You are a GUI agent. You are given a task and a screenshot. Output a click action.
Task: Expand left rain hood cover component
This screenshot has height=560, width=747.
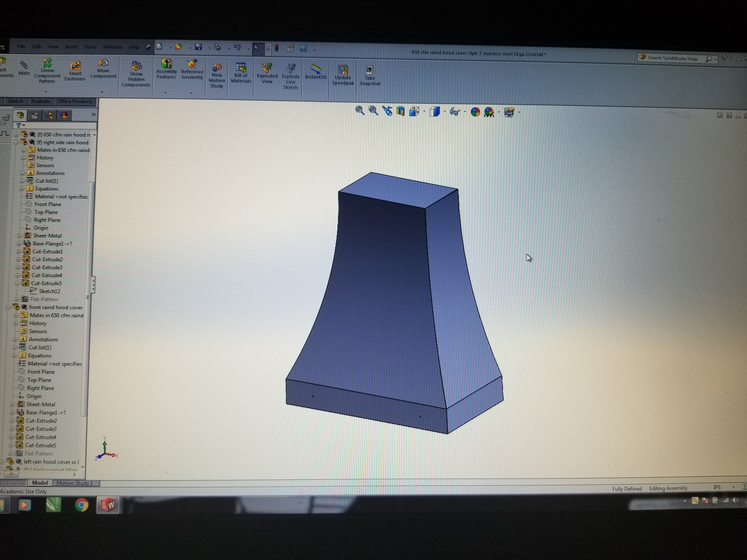(2, 462)
